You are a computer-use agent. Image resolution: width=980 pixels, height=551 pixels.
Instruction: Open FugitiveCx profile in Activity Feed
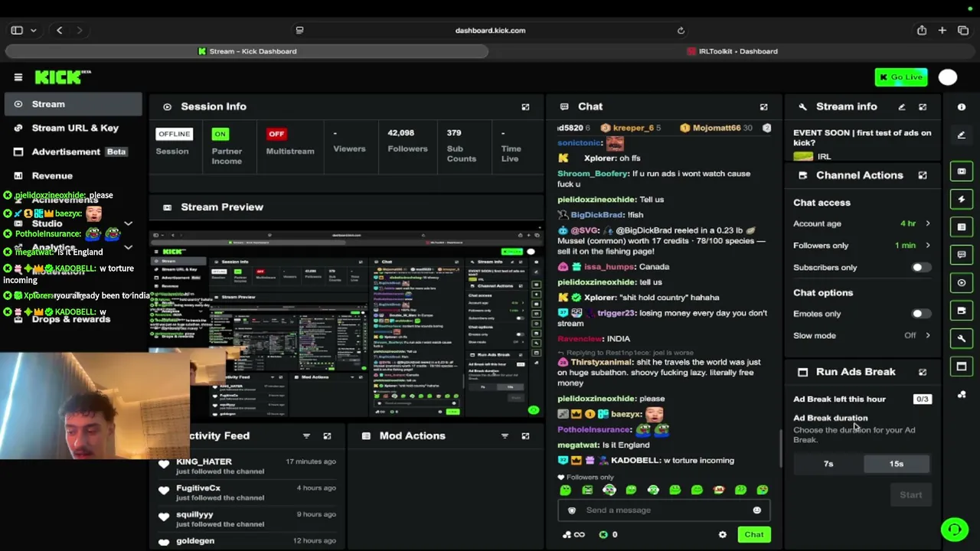pos(198,488)
